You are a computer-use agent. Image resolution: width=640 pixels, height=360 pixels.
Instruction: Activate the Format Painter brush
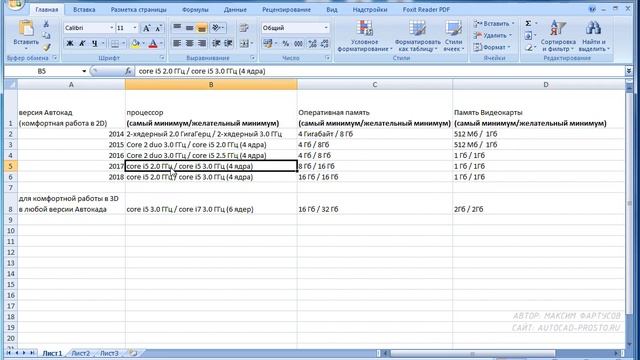[x=47, y=47]
